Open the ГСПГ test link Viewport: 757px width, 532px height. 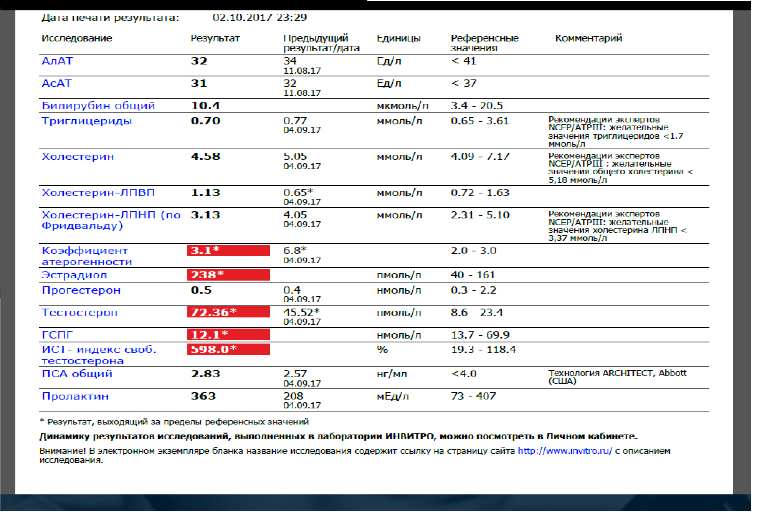pyautogui.click(x=57, y=335)
